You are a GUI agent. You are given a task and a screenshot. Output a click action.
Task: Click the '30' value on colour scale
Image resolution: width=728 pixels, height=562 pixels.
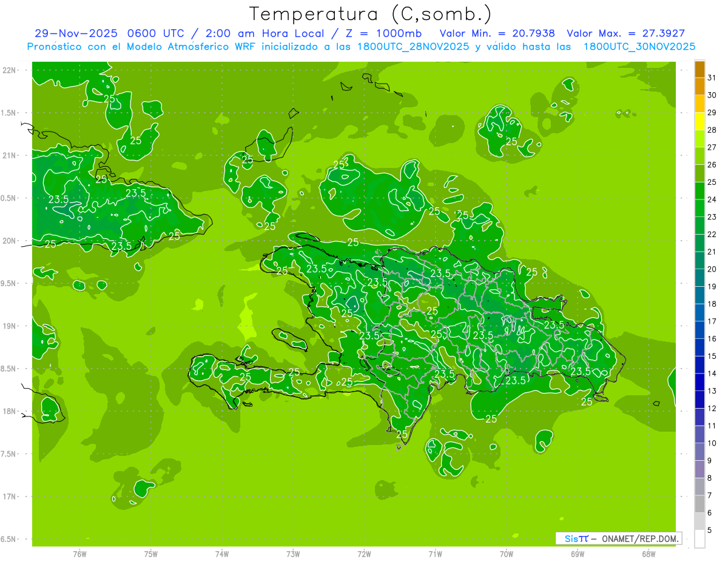pyautogui.click(x=712, y=95)
